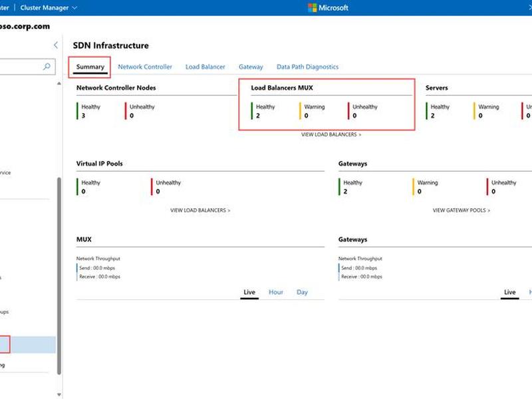
Task: Click the search magnifier icon in sidebar
Action: tap(47, 66)
